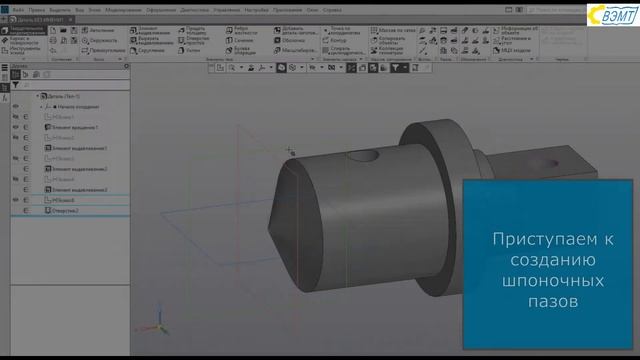Click the variables fx sidebar icon

click(x=4, y=98)
